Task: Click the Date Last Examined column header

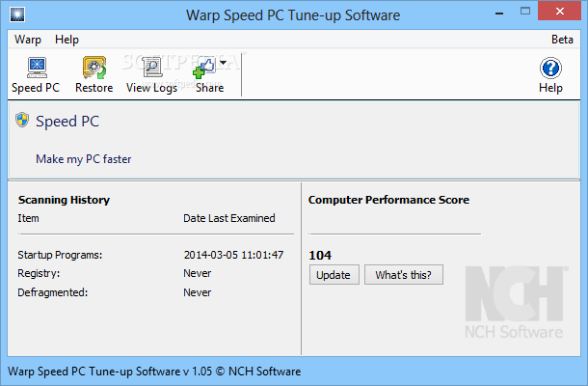Action: tap(229, 218)
